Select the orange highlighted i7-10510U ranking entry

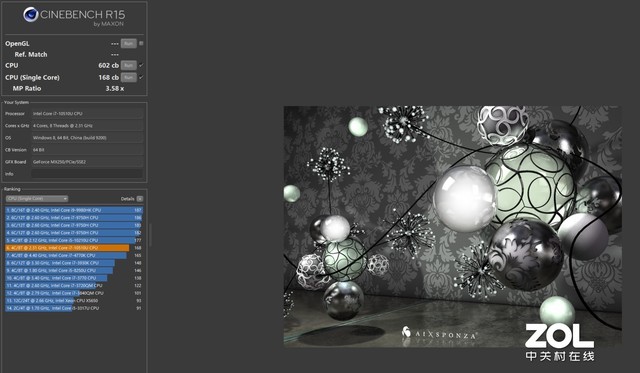pyautogui.click(x=74, y=248)
